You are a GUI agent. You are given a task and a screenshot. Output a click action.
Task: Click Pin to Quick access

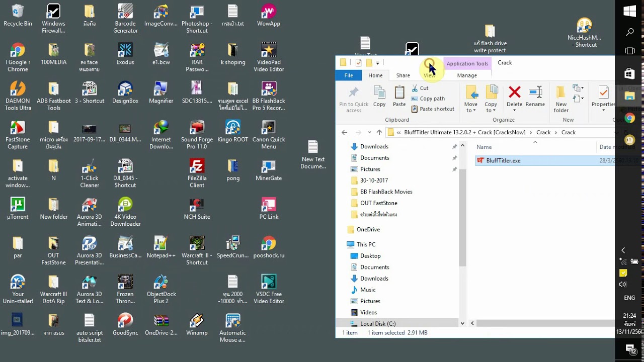click(x=354, y=99)
